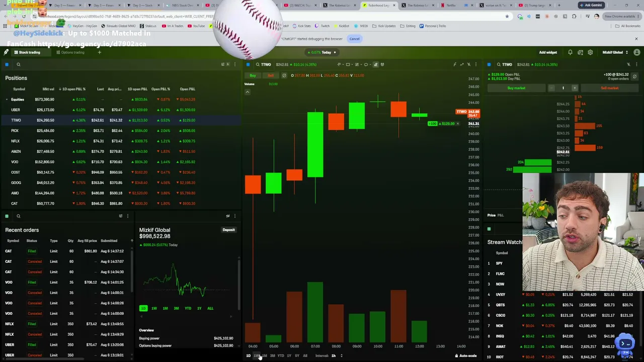Open the Twitch bookmark in the bookmarks bar

323,26
